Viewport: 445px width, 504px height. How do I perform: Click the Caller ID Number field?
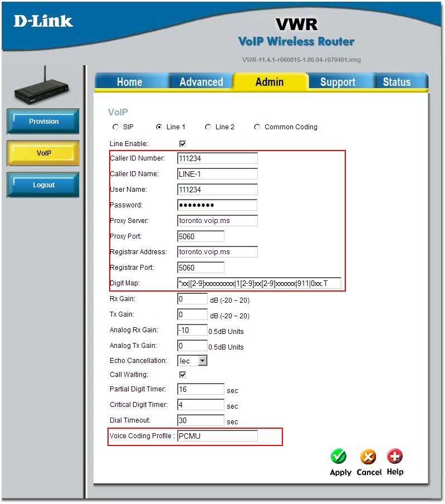(x=217, y=158)
